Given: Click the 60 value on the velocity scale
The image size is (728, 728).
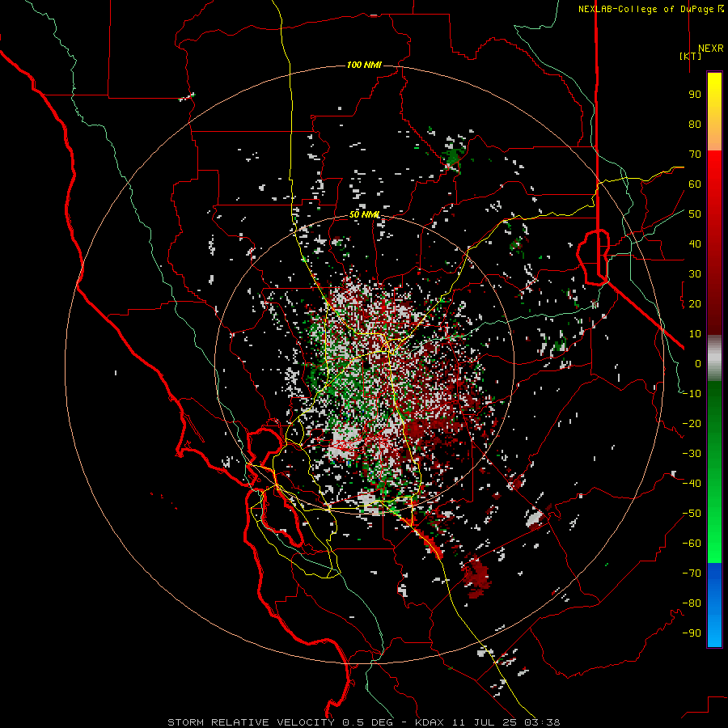Looking at the screenshot, I should (695, 184).
